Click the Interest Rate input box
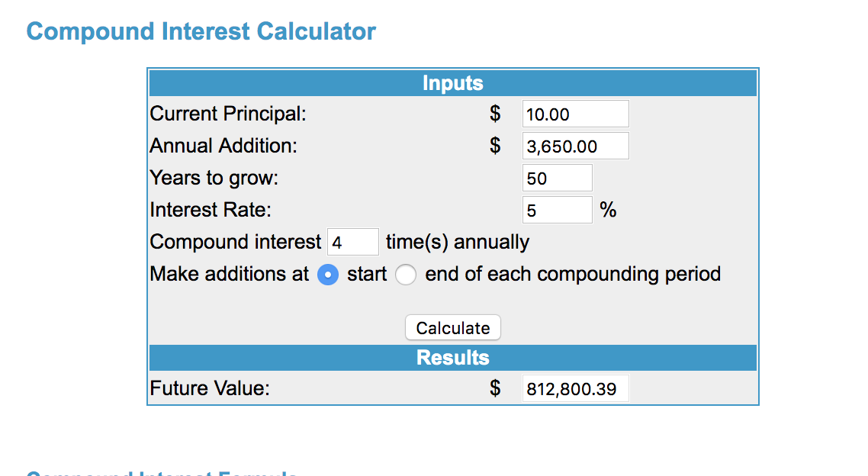The width and height of the screenshot is (868, 476). [557, 210]
